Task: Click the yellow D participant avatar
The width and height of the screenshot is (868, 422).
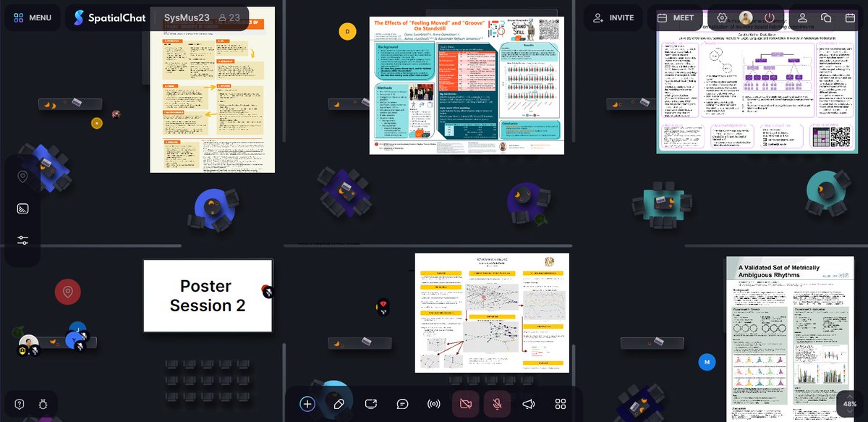Action: pos(348,31)
